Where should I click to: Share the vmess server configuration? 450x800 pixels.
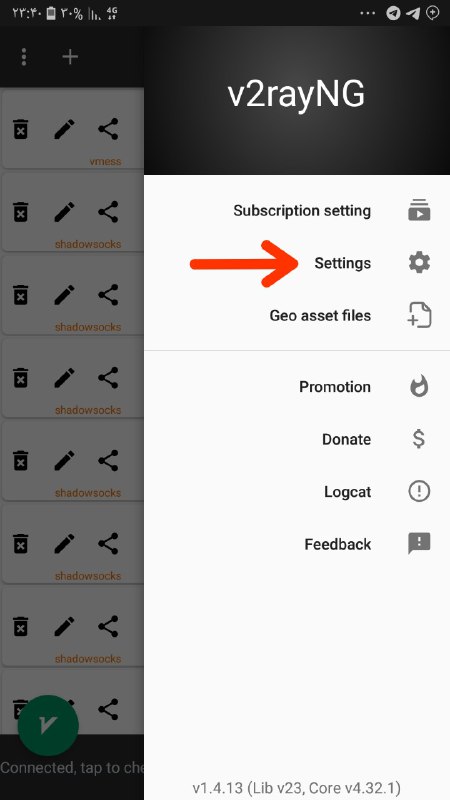click(108, 129)
